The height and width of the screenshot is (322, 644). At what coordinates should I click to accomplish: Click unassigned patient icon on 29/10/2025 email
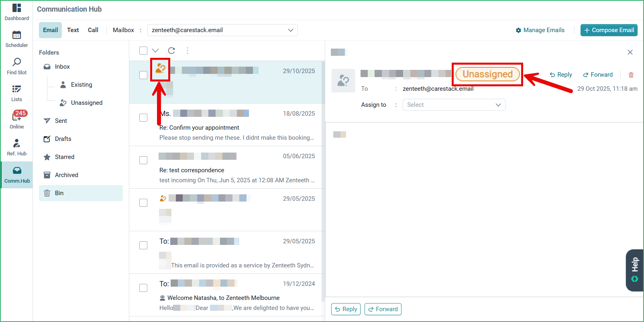click(x=161, y=69)
